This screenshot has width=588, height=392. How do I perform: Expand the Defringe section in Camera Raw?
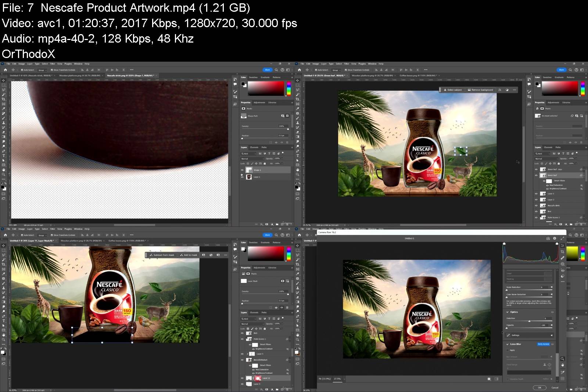[551, 335]
